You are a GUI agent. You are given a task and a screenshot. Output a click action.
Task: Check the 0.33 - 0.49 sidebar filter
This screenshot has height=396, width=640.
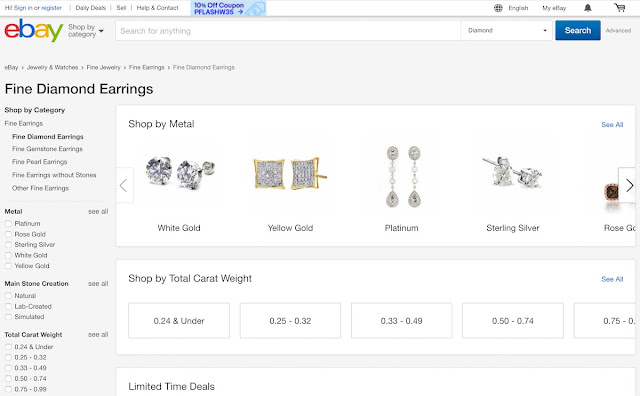tap(8, 368)
